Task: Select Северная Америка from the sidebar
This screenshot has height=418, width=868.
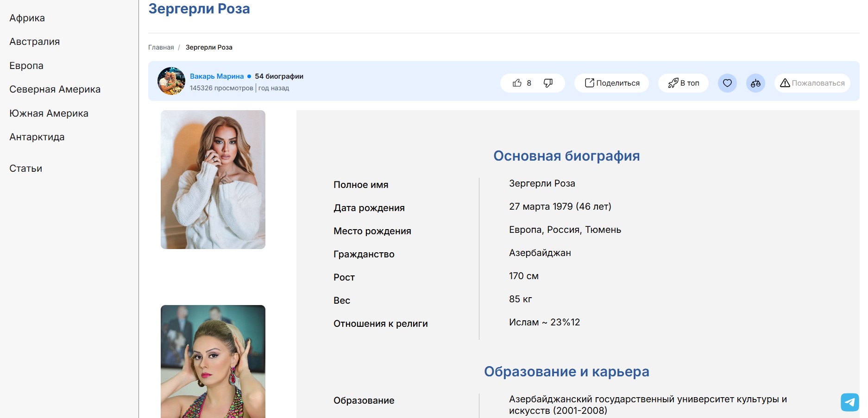Action: pyautogui.click(x=55, y=89)
